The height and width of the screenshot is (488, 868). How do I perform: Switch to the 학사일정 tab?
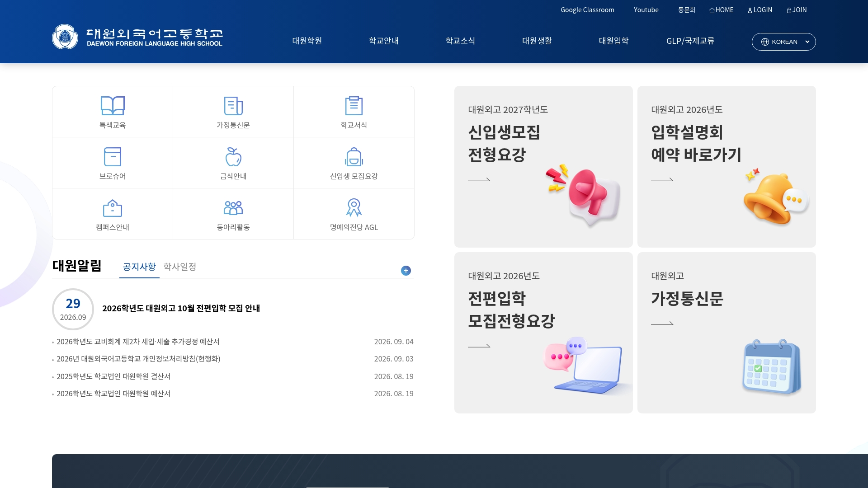pyautogui.click(x=180, y=267)
